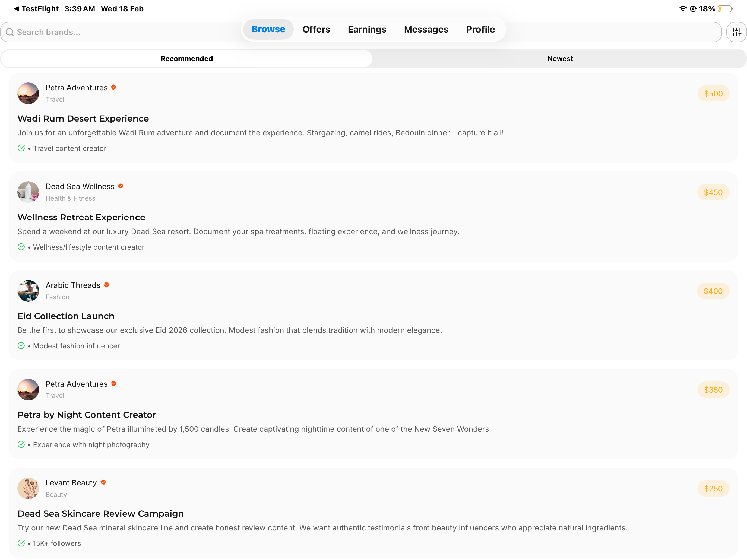
Task: Click the Modest fashion influencer requirement
Action: (76, 346)
